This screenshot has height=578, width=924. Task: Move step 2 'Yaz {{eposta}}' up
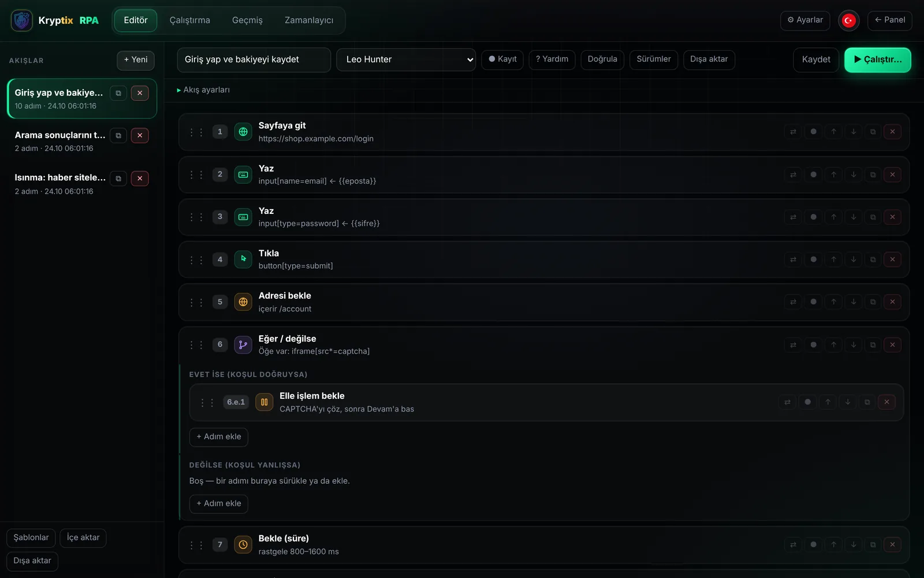(833, 175)
